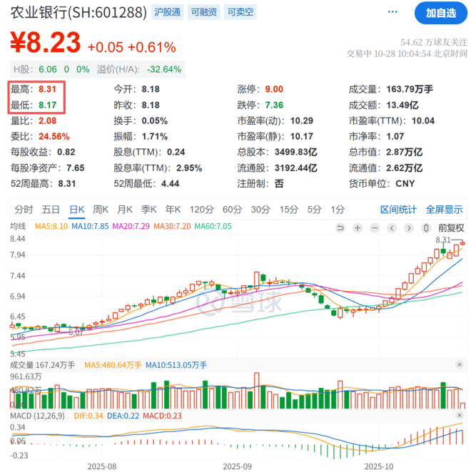Open the 前复权 price adjustment dropdown

click(450, 227)
